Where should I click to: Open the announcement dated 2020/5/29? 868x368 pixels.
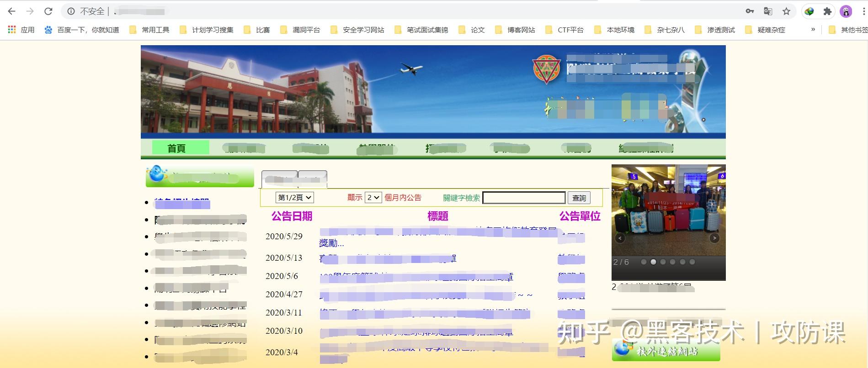pos(438,237)
